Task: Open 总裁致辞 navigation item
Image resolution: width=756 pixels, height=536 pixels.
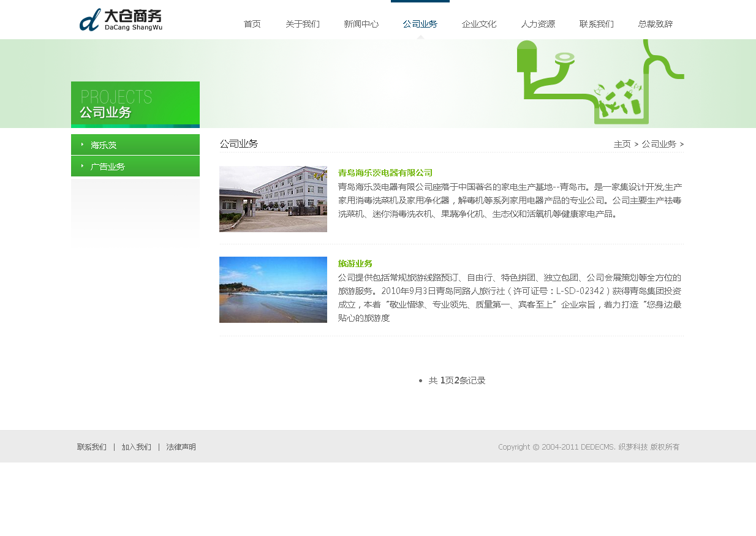Action: [655, 25]
